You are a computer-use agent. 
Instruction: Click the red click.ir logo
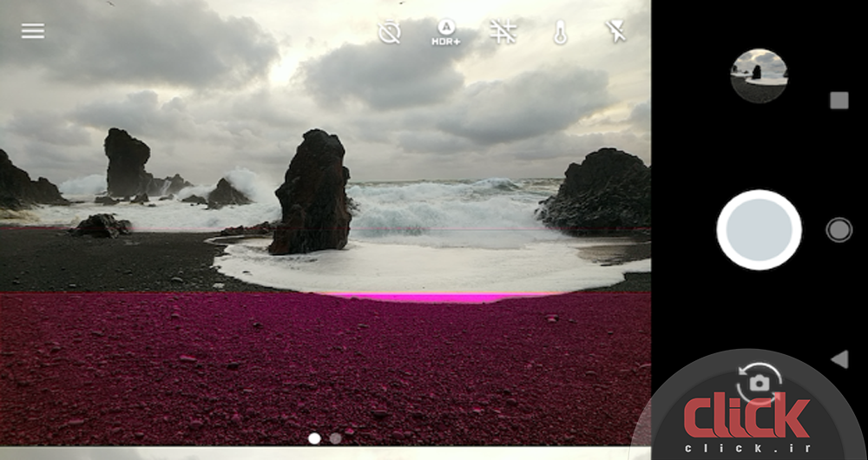tap(746, 418)
